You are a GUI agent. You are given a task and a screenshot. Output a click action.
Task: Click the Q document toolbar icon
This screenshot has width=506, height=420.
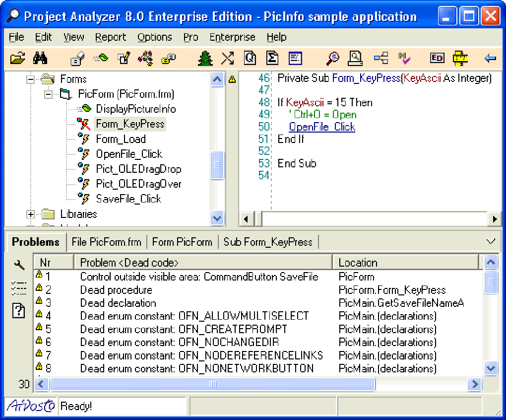250,59
